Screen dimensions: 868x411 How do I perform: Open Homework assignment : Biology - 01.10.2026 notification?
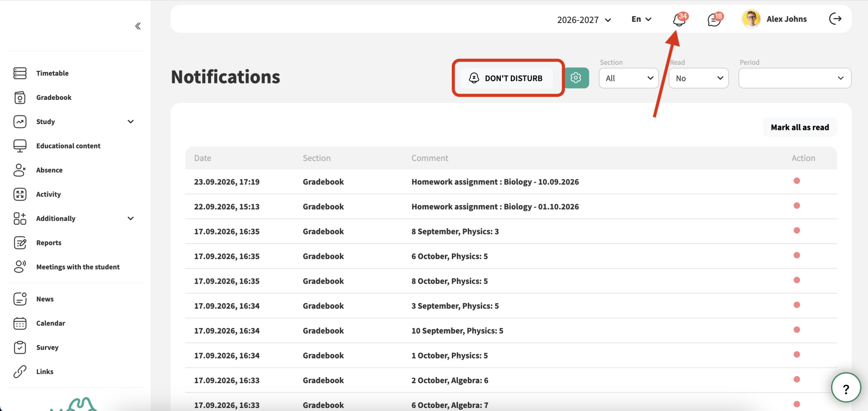click(495, 206)
